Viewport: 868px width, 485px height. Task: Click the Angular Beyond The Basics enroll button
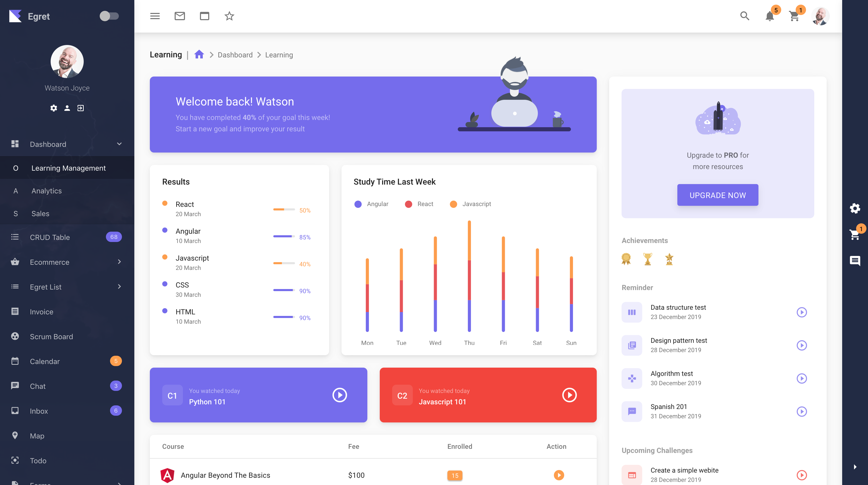point(558,475)
